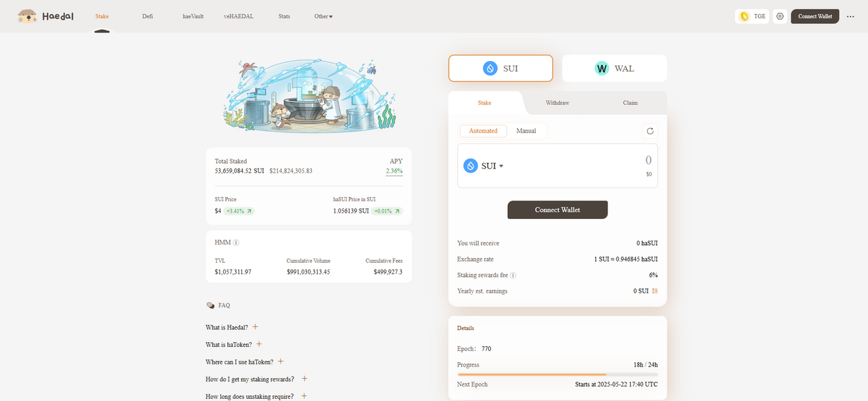868x401 pixels.
Task: Click the 18h / 24h progress text
Action: pyautogui.click(x=646, y=365)
